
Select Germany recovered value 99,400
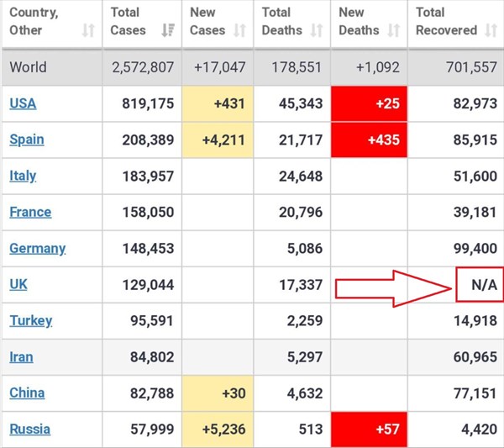(475, 249)
